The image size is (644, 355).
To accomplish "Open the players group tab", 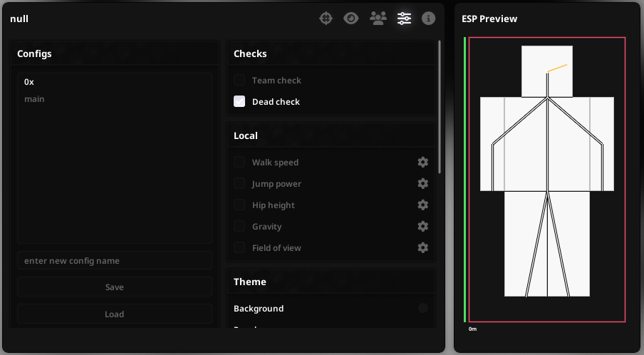I will pyautogui.click(x=378, y=19).
